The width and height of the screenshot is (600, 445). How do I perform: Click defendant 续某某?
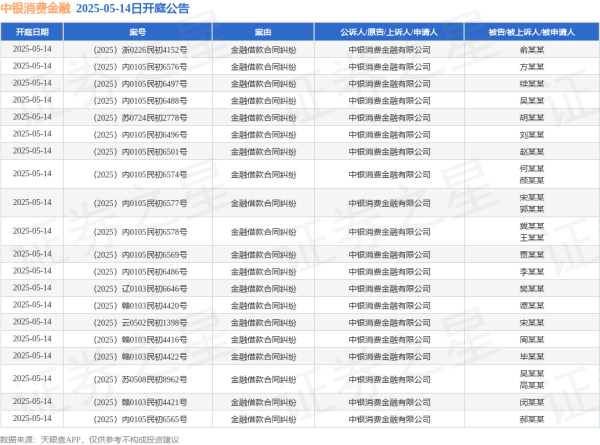pos(532,84)
